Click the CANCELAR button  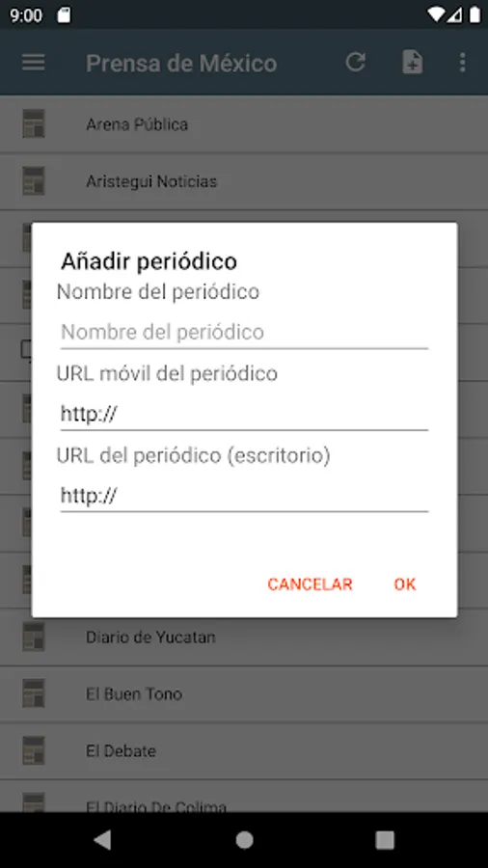pos(310,584)
